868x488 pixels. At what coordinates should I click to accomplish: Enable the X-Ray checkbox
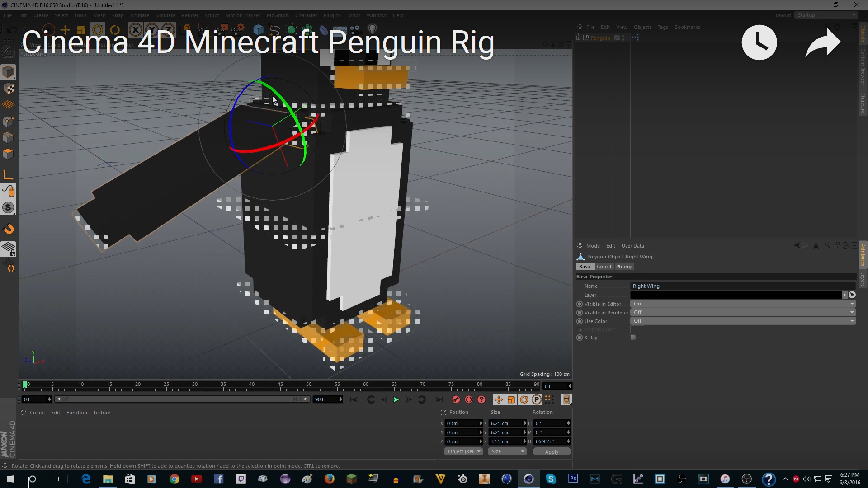(x=633, y=338)
